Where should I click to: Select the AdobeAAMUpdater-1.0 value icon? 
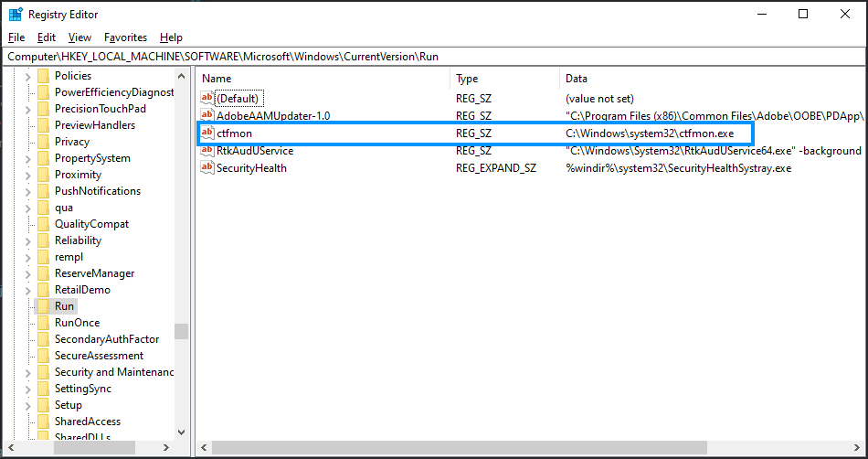(x=207, y=115)
